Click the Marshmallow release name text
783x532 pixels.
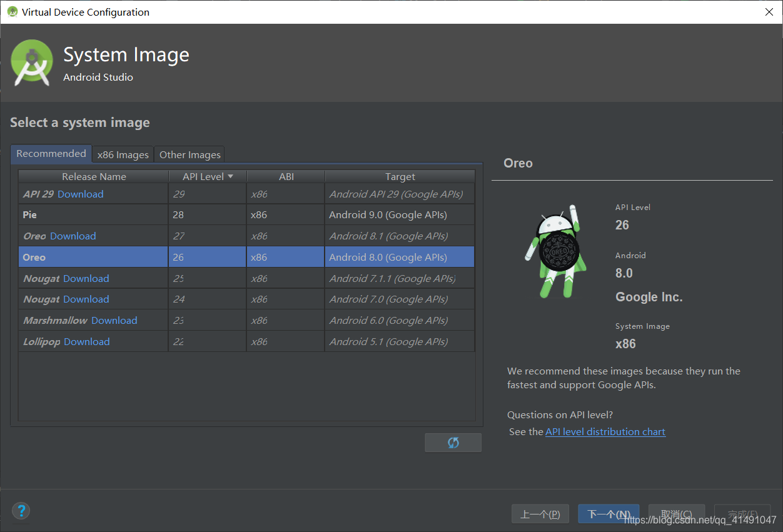pos(55,320)
